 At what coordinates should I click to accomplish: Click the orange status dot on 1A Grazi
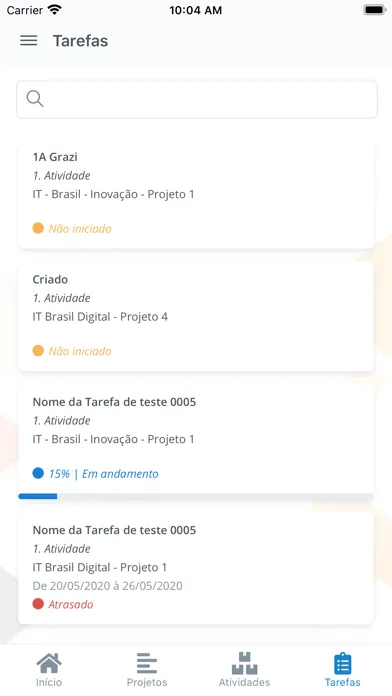[38, 228]
